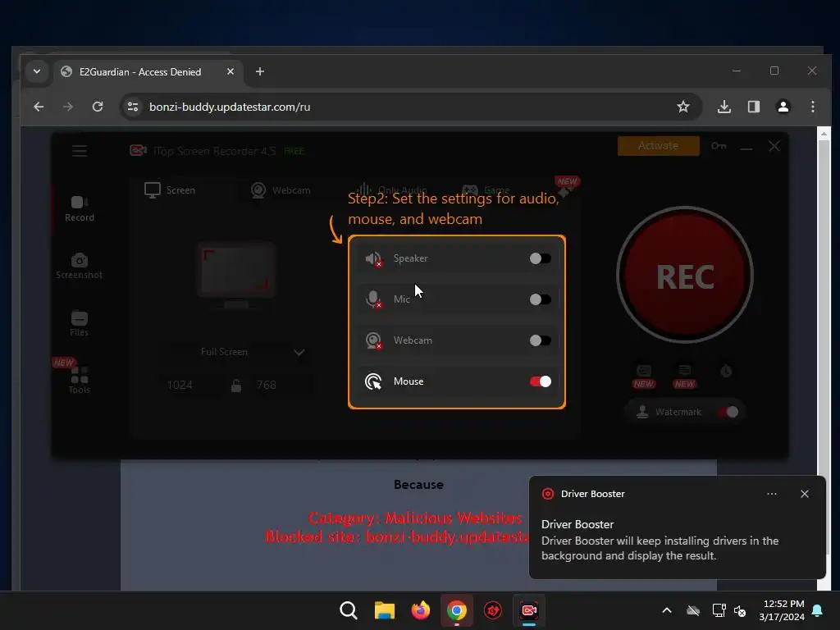Close the Driver Booster notification
The height and width of the screenshot is (630, 840).
[805, 494]
